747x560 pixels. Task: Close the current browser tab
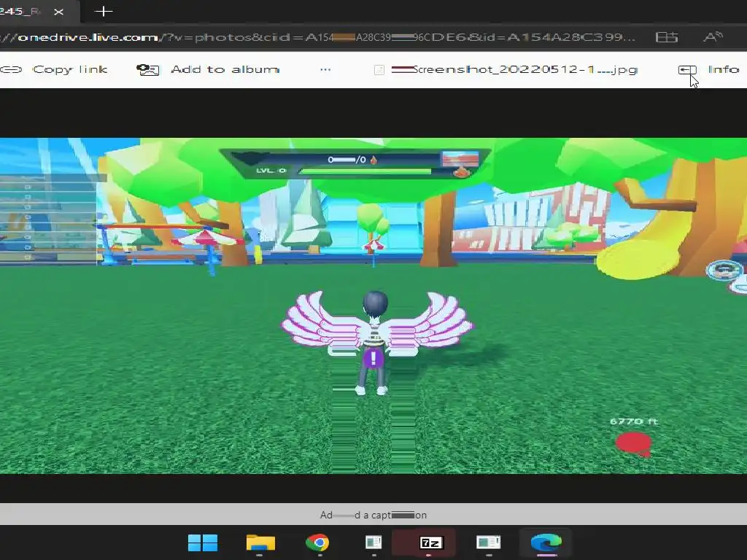[58, 12]
